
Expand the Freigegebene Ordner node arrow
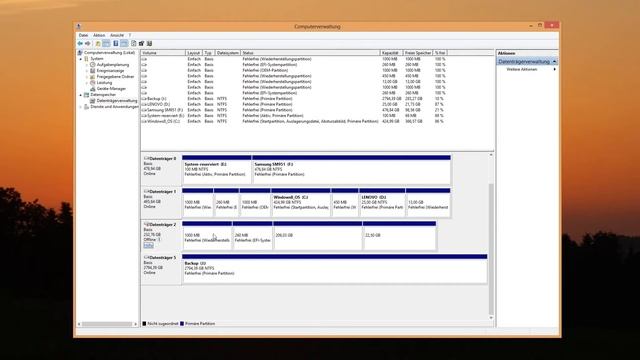click(x=87, y=76)
